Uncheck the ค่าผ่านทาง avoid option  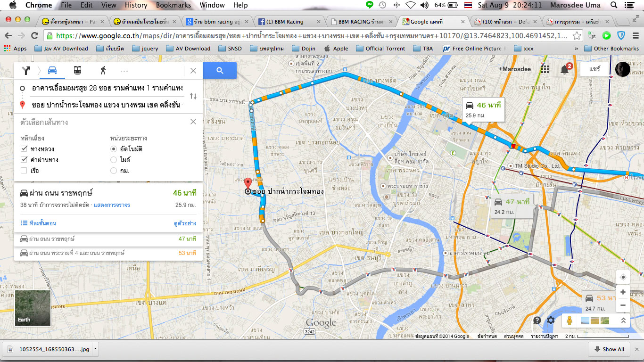pos(24,160)
